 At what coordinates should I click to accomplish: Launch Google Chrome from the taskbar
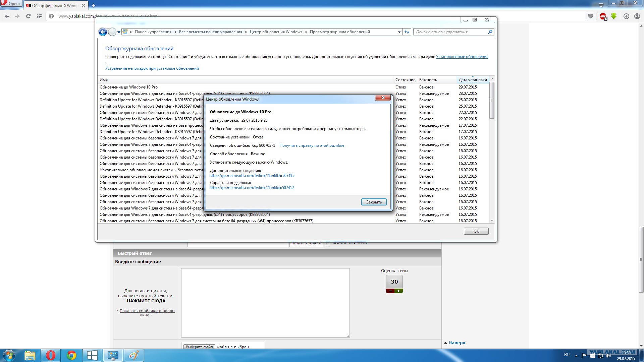pyautogui.click(x=71, y=355)
